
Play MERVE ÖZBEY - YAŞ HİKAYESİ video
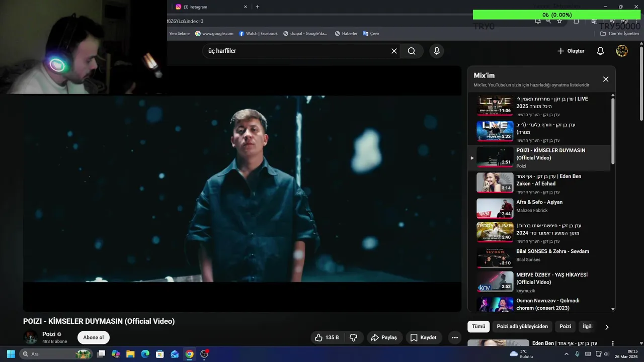539,282
